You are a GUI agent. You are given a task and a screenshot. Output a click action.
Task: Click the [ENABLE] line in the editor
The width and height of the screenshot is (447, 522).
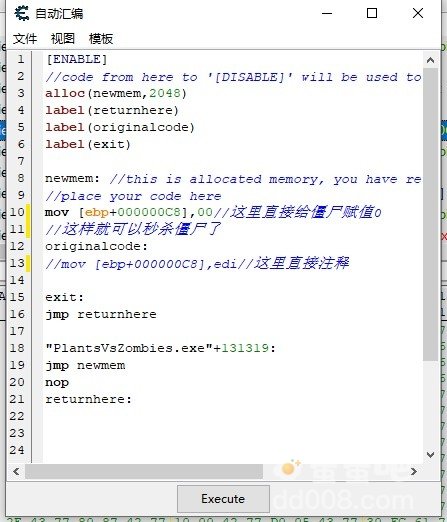tap(76, 59)
